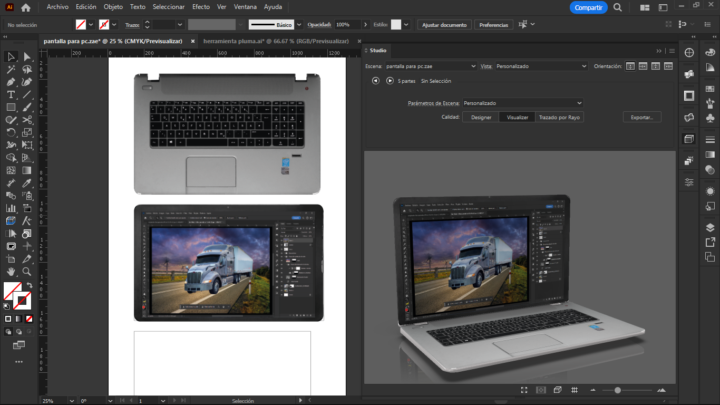
Task: Choose Designer quality mode
Action: [x=481, y=117]
